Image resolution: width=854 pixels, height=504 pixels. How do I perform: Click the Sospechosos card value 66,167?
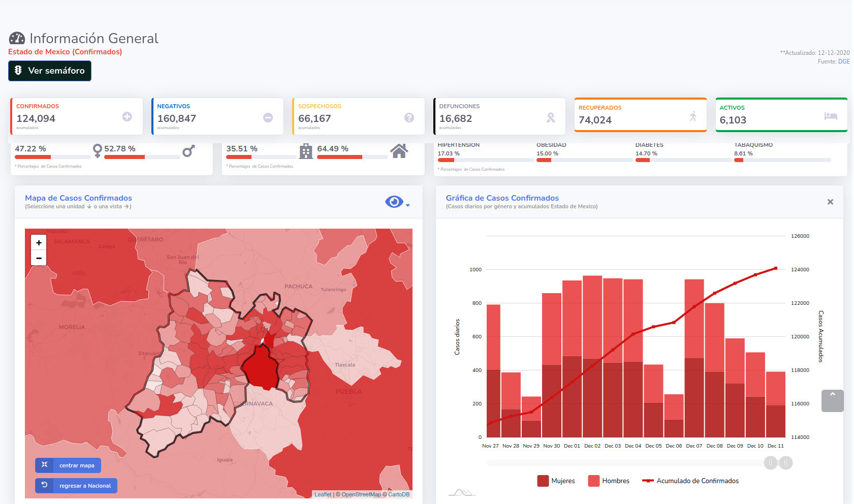(314, 118)
